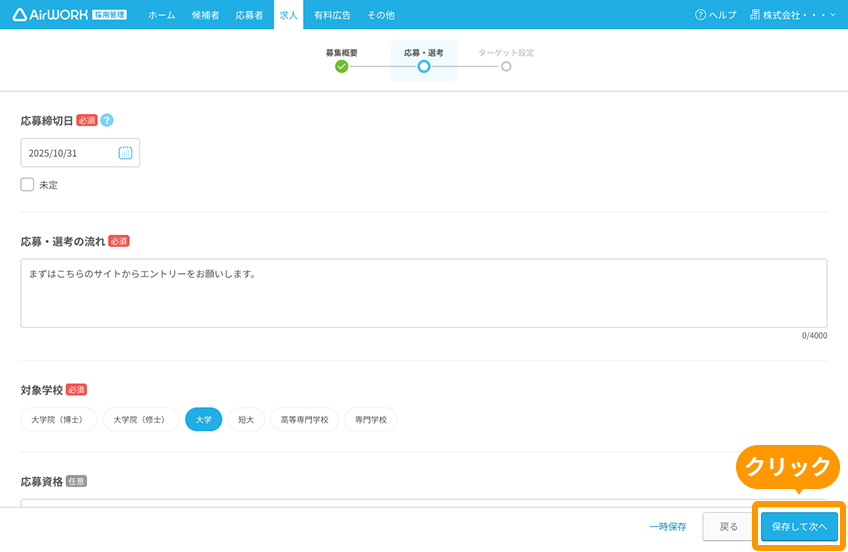Click the help question mark beside 応募締切日
Viewport: 848px width, 552px height.
[107, 121]
